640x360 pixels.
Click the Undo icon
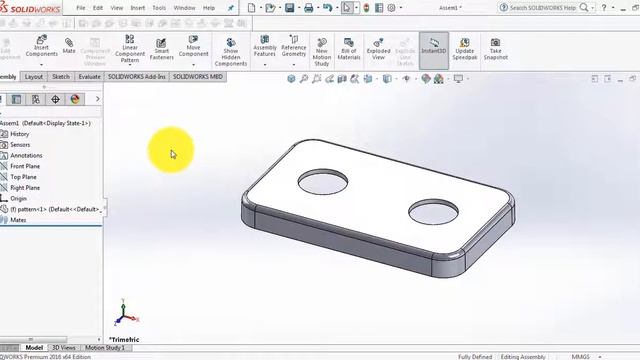(327, 8)
